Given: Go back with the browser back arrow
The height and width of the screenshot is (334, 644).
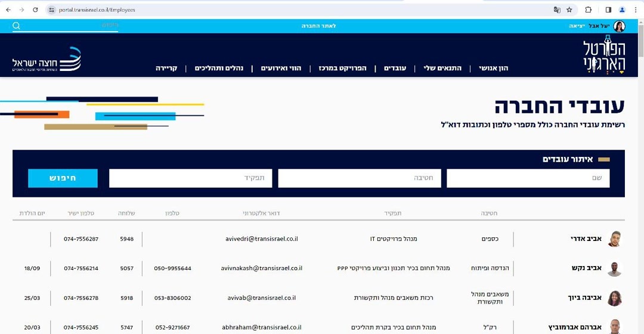Looking at the screenshot, I should [8, 10].
